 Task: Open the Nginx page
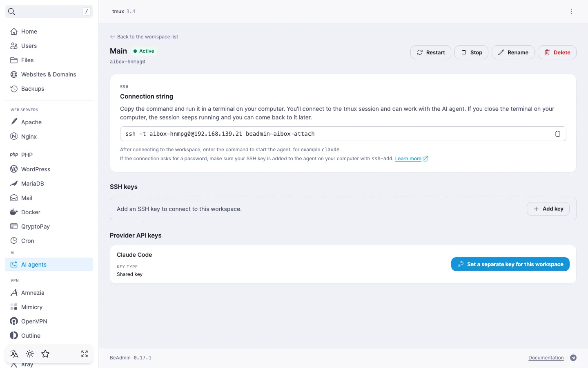coord(49,137)
